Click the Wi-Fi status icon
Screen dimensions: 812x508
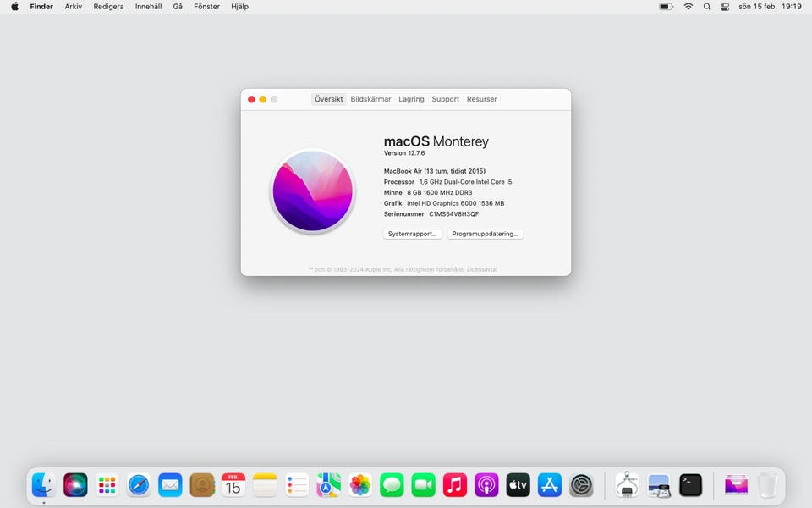688,7
